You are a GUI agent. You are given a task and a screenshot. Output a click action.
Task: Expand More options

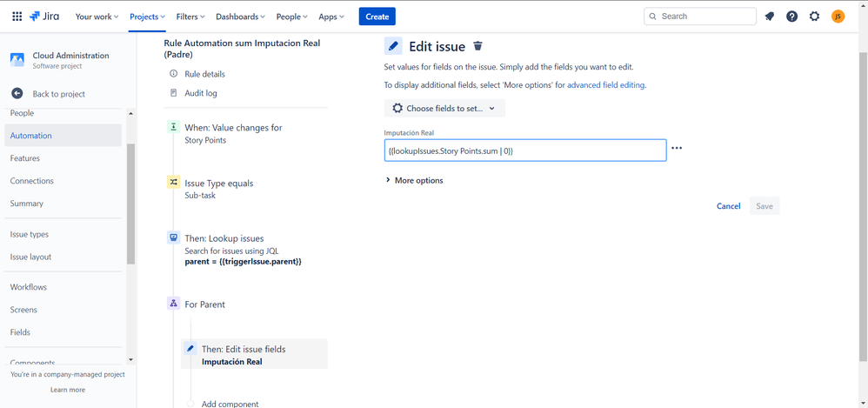click(414, 180)
